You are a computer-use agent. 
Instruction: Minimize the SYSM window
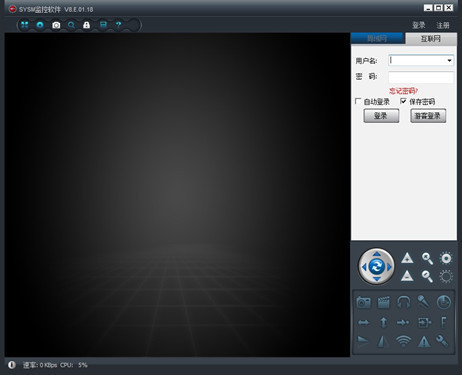(428, 8)
